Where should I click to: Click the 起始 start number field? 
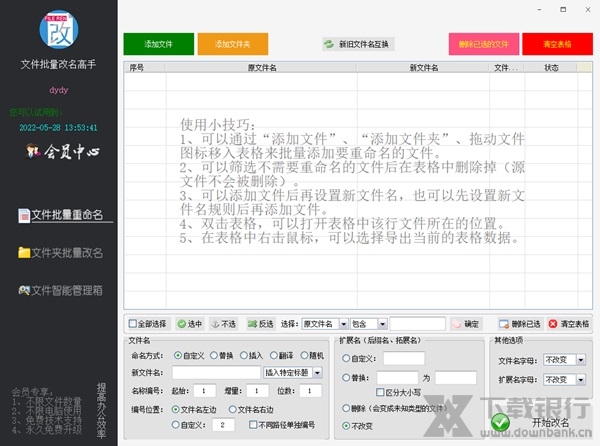205,391
